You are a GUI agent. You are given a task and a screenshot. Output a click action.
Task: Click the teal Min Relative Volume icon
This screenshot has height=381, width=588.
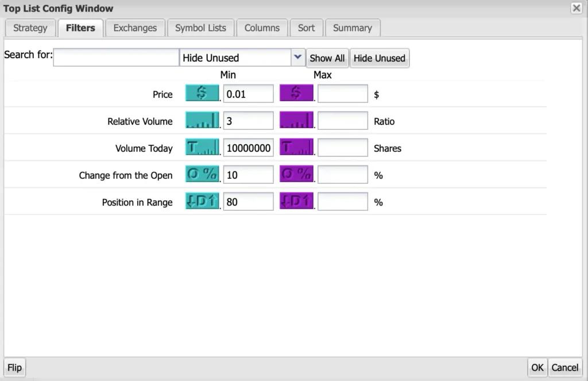202,121
